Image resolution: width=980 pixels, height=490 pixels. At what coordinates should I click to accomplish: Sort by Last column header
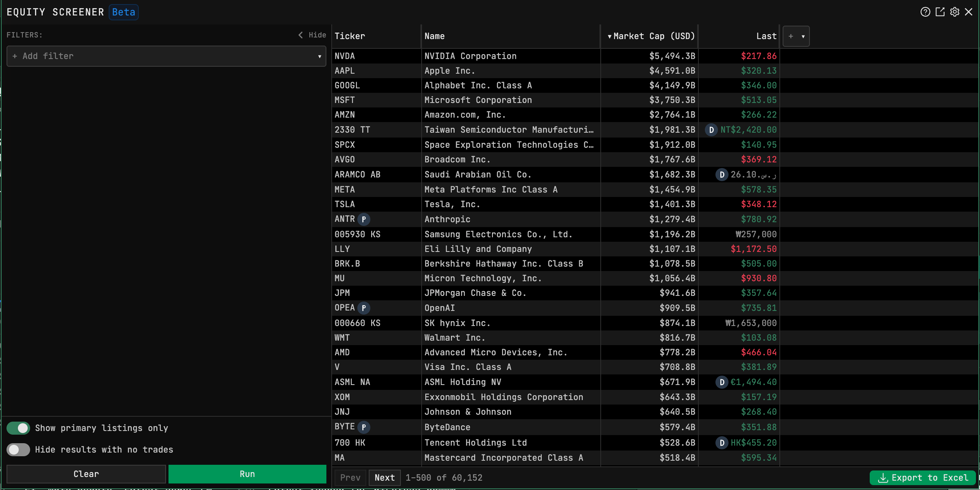(739, 36)
